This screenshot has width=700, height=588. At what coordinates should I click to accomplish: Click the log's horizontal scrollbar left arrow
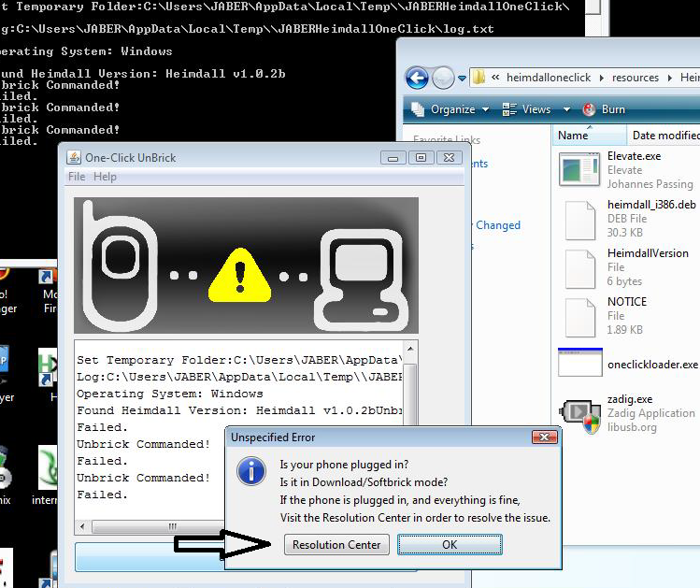point(82,527)
